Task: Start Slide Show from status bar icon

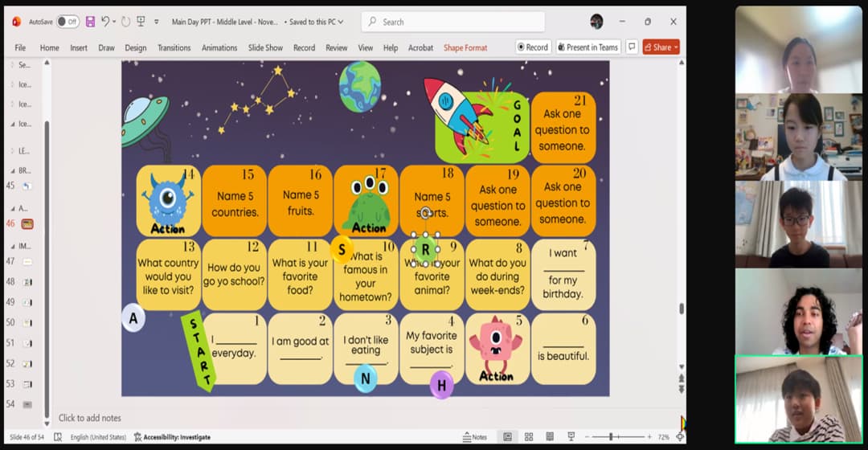Action: [x=571, y=437]
